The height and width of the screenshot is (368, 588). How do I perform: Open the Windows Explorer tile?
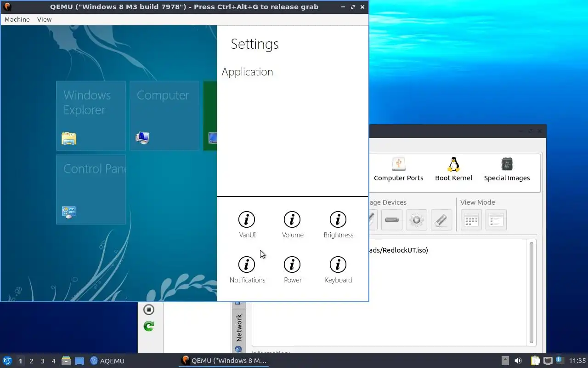click(x=91, y=116)
